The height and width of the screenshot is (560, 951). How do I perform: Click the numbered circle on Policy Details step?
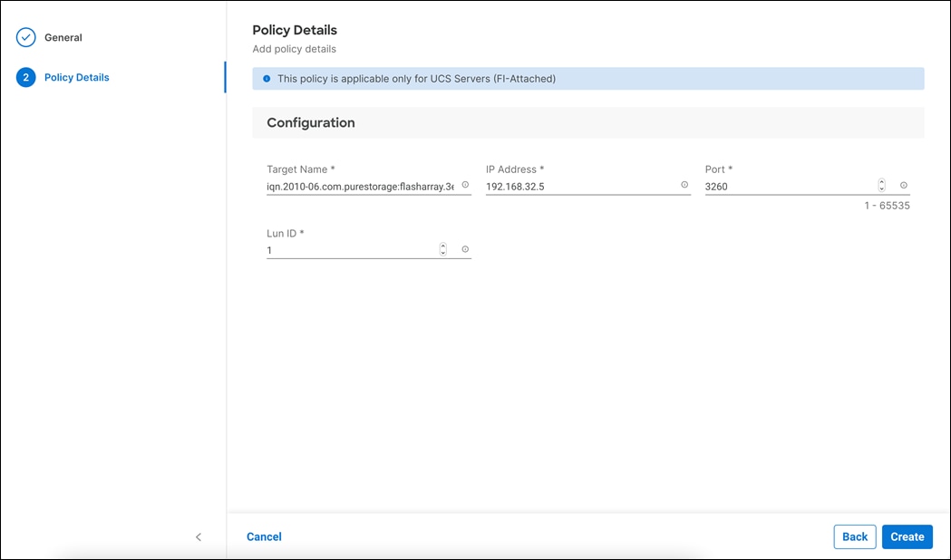pyautogui.click(x=24, y=77)
